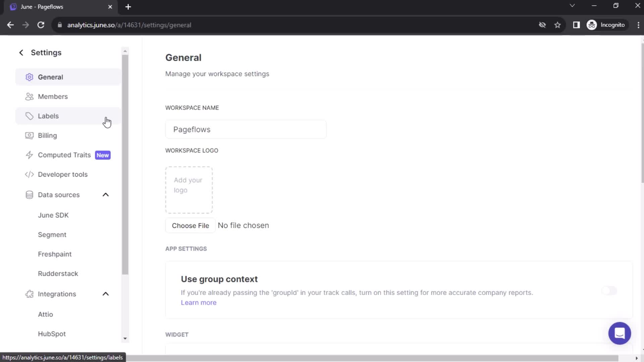The height and width of the screenshot is (362, 644).
Task: Click the Labels tag icon
Action: click(x=29, y=116)
